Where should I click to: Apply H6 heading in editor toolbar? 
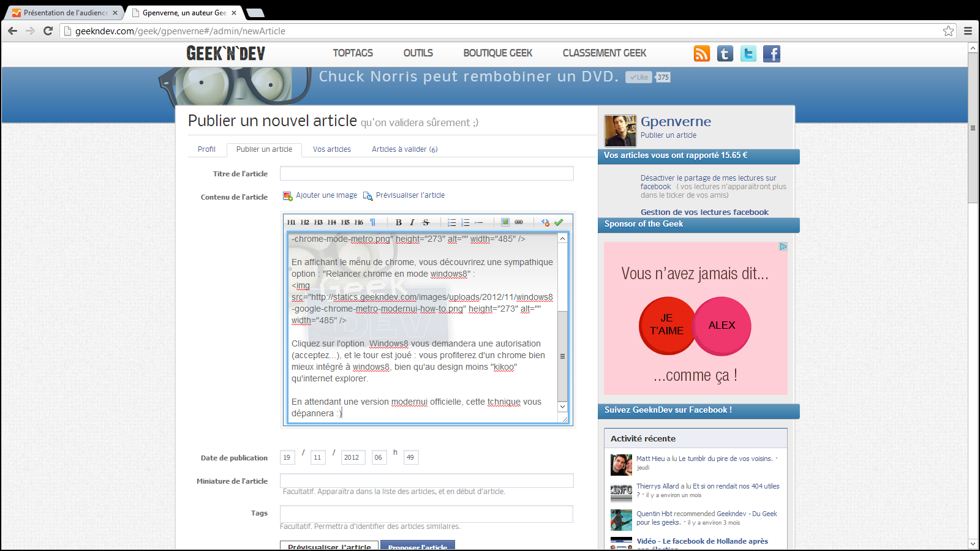click(x=359, y=222)
